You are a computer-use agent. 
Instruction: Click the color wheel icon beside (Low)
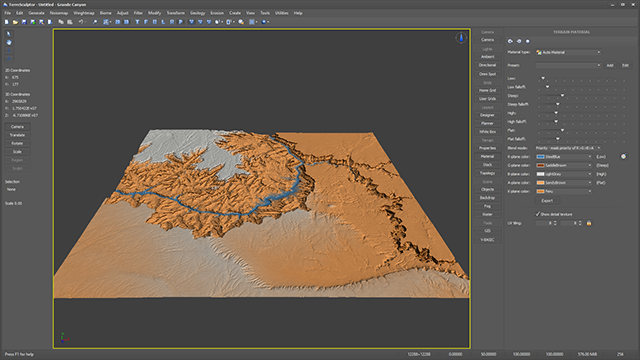click(623, 157)
